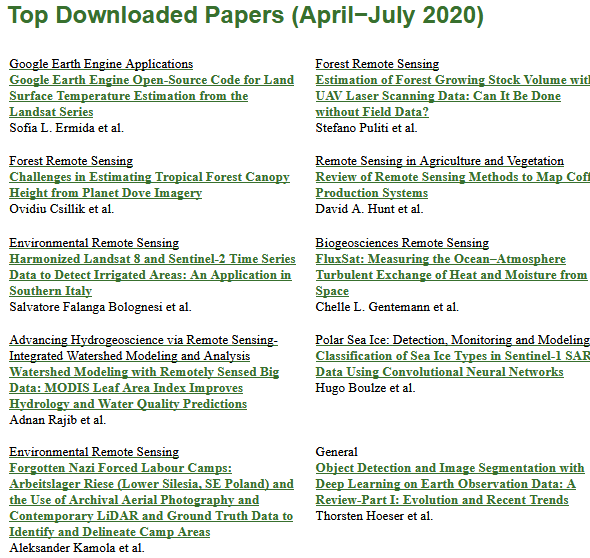Open the Google Earth Engine Applications category link
The height and width of the screenshot is (558, 590).
[101, 64]
